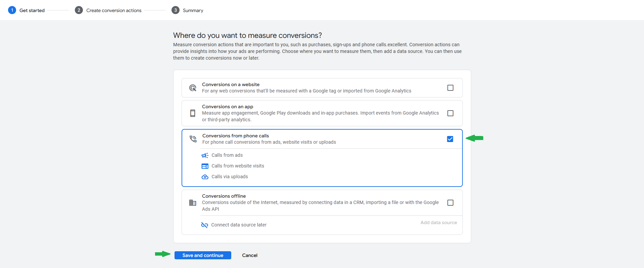Click the Add data source link
Viewport: 644px width, 268px height.
click(439, 222)
